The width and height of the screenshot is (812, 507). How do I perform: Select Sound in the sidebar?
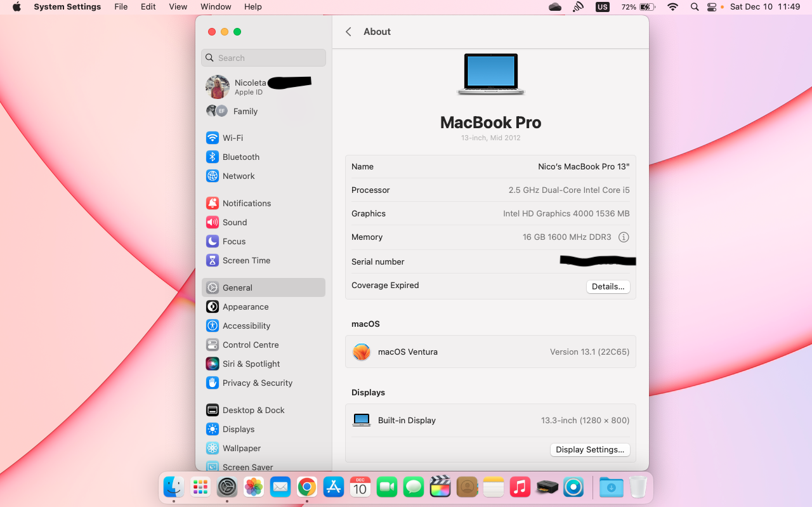click(263, 222)
